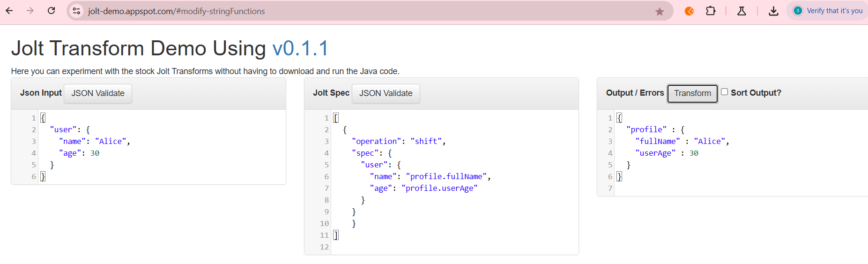The width and height of the screenshot is (868, 264).
Task: Click the "shift" operation line in Jolt Spec
Action: [x=426, y=141]
